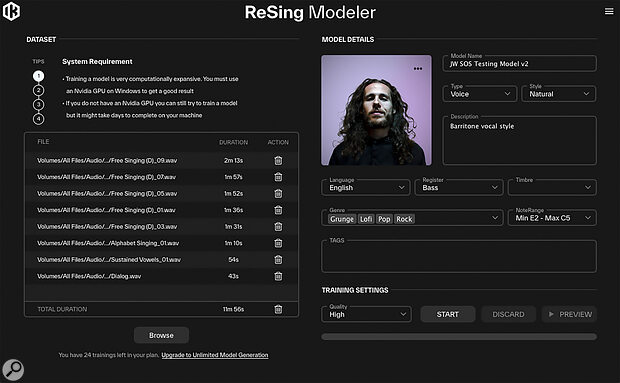Click the Browse button
Image resolution: width=620 pixels, height=383 pixels.
[161, 335]
